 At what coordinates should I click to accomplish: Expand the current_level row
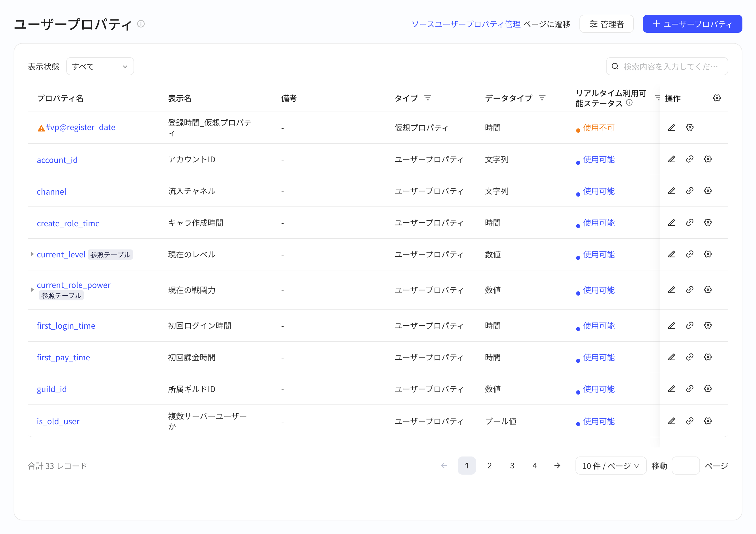(x=32, y=254)
